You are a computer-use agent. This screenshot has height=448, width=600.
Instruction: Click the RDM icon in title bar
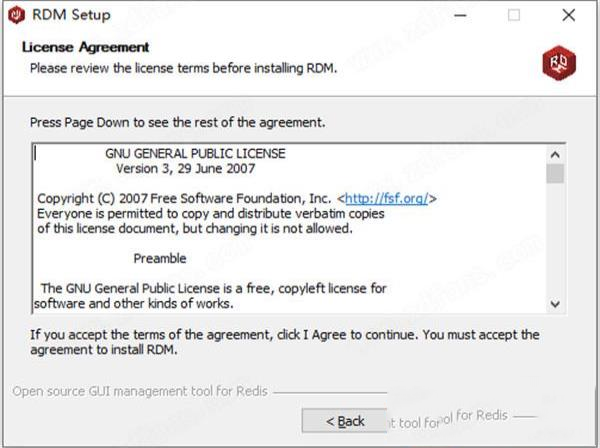[x=14, y=15]
